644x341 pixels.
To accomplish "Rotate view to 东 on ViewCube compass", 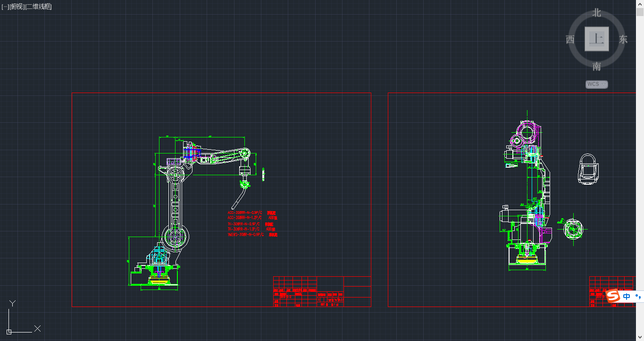I will tap(623, 40).
